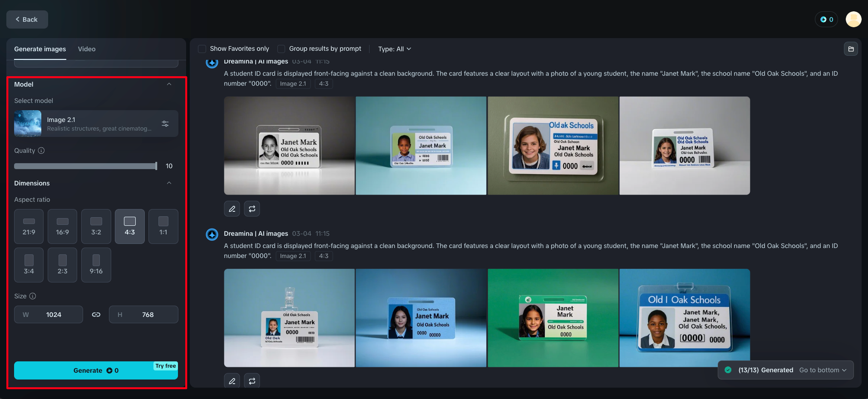Toggle the width-height link icon
868x399 pixels.
(96, 315)
